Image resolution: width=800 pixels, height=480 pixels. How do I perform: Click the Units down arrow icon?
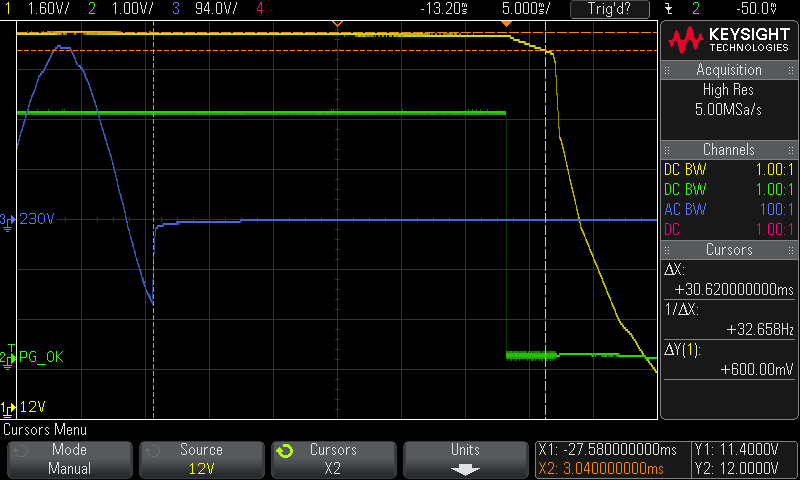pos(465,469)
